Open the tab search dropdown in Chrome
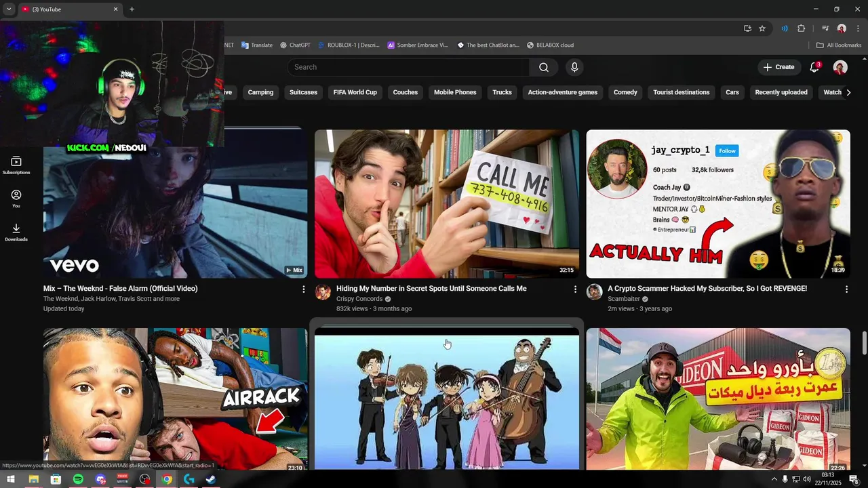The height and width of the screenshot is (488, 868). point(9,9)
